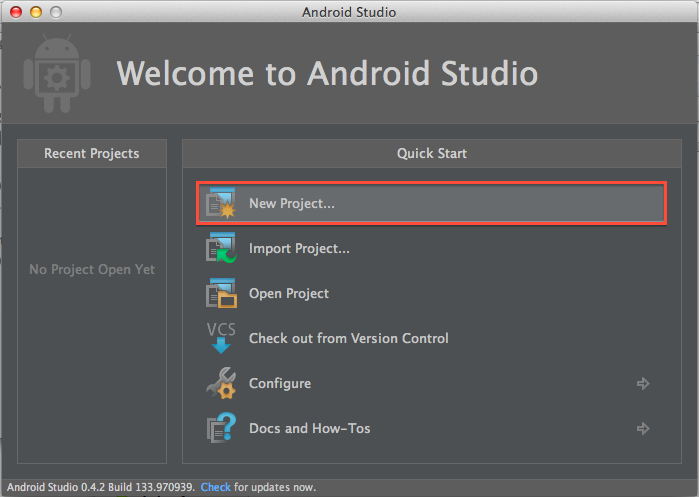Screen dimensions: 699x497
Task: Minimize the window with the yellow button
Action: (x=36, y=12)
